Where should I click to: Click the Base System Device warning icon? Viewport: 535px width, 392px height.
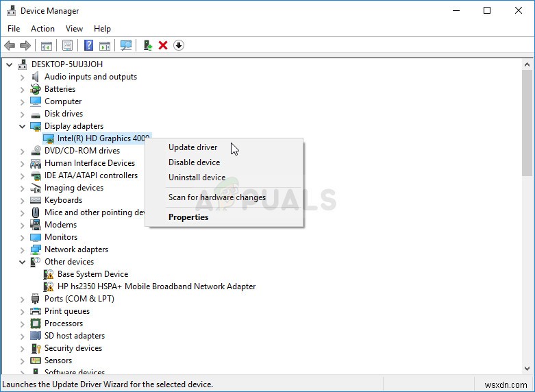tap(49, 274)
